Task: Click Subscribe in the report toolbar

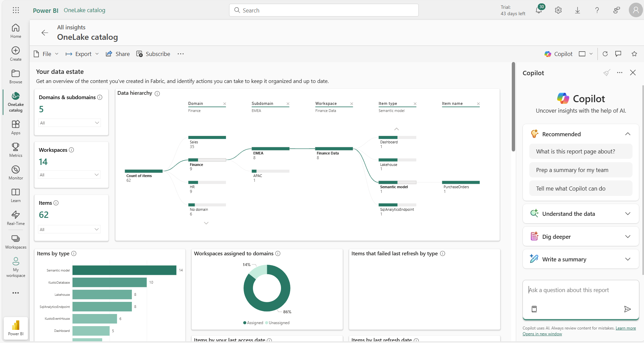Action: [153, 54]
